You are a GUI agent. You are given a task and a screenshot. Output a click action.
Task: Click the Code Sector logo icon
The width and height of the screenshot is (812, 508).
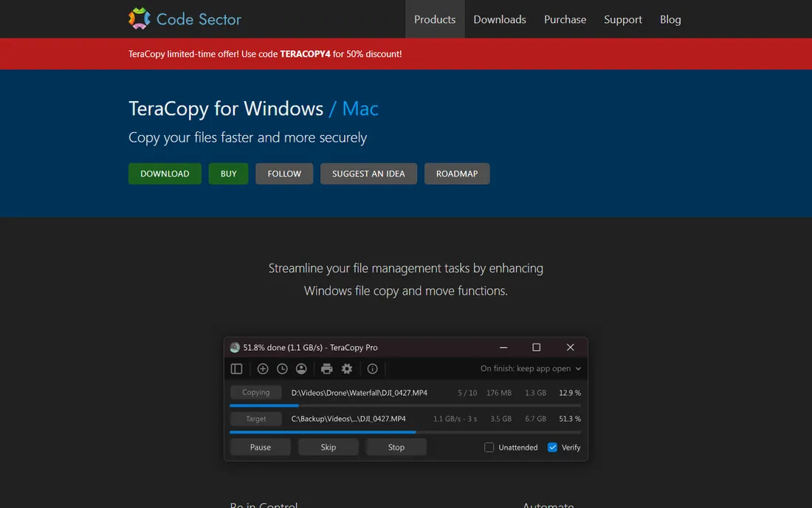click(140, 18)
